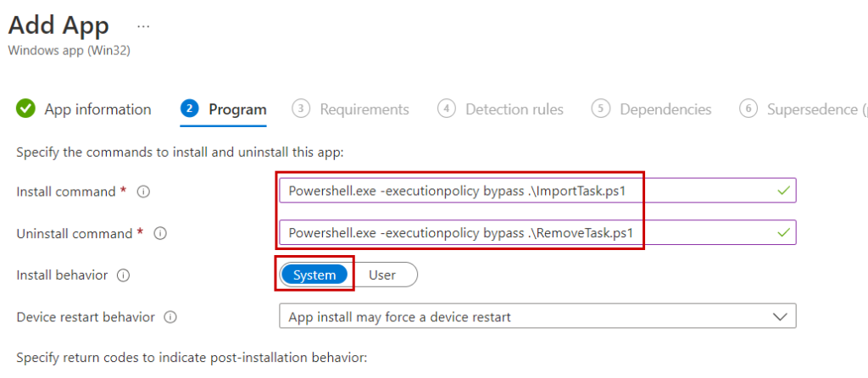Open the Device restart behavior dropdown

(537, 317)
